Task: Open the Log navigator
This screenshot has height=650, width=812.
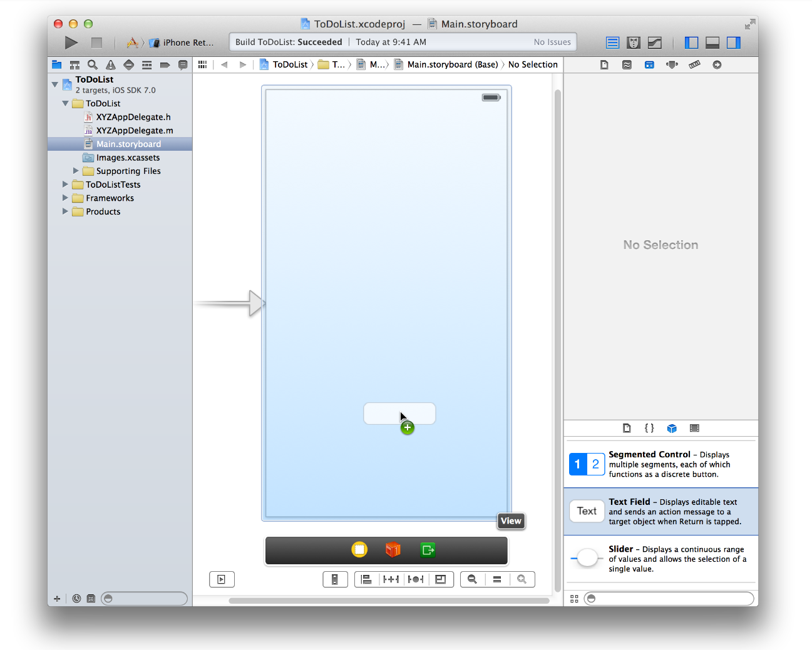Action: pos(183,64)
